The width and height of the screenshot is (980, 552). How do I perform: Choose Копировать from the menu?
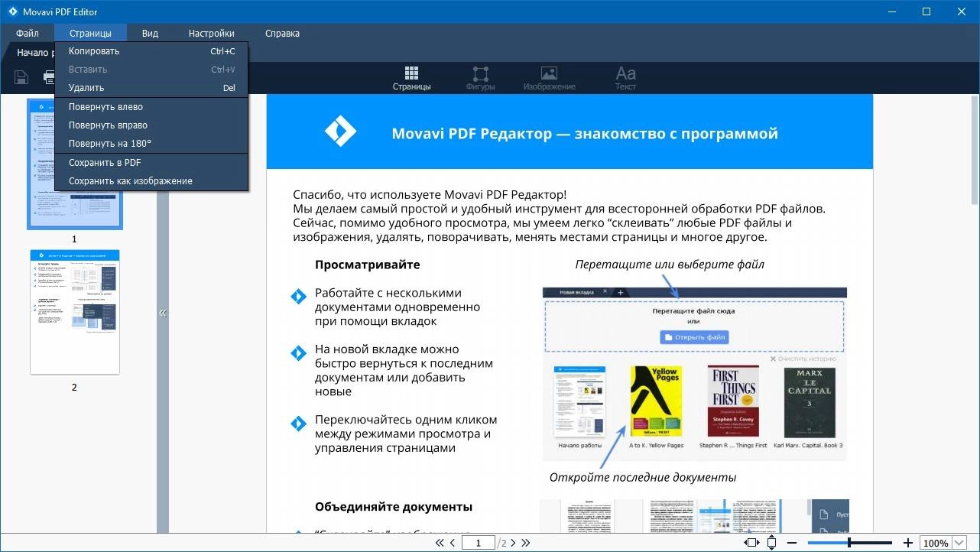pyautogui.click(x=151, y=51)
